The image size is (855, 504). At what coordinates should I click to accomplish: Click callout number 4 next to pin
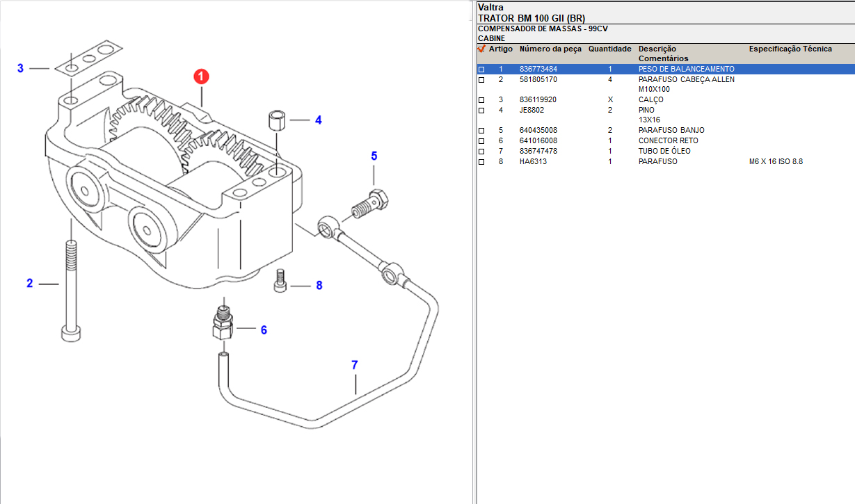coord(318,120)
